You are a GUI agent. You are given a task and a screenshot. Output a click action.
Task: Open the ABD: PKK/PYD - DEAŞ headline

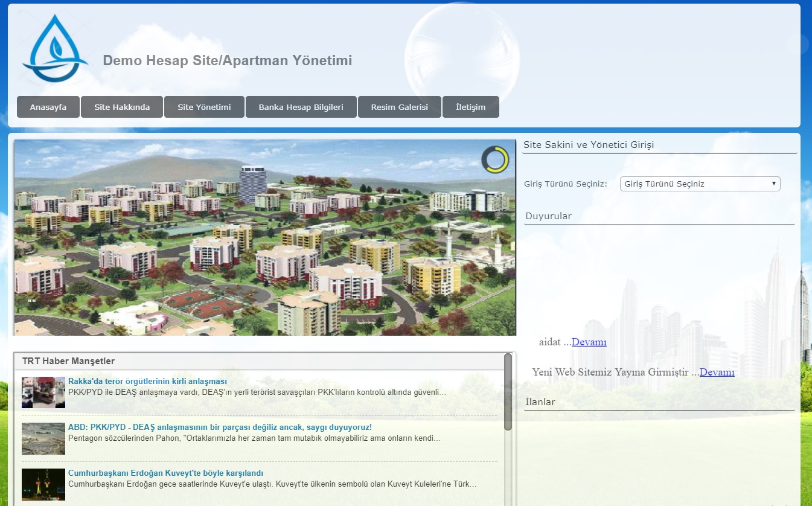[x=220, y=428]
